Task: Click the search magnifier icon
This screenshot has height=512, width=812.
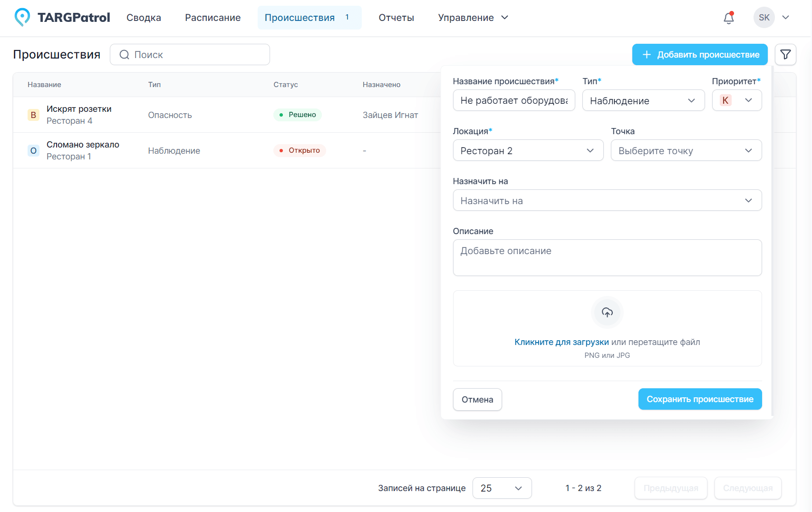Action: (125, 55)
